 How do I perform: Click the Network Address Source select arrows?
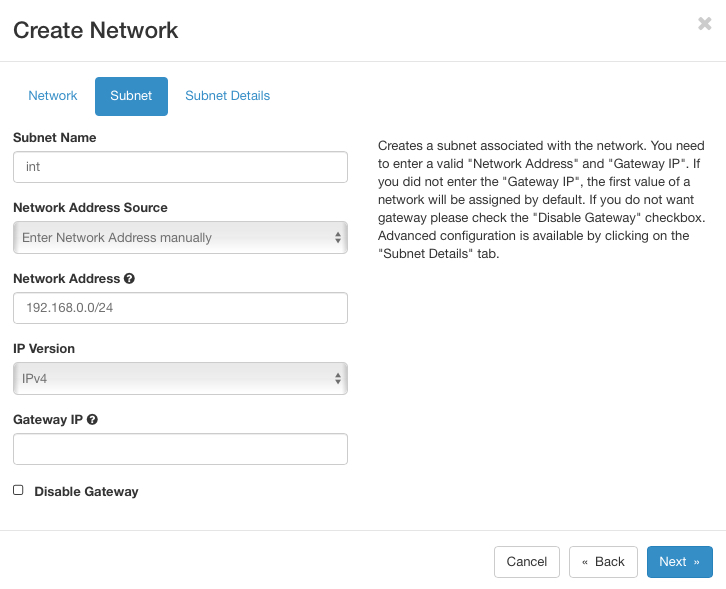click(338, 238)
